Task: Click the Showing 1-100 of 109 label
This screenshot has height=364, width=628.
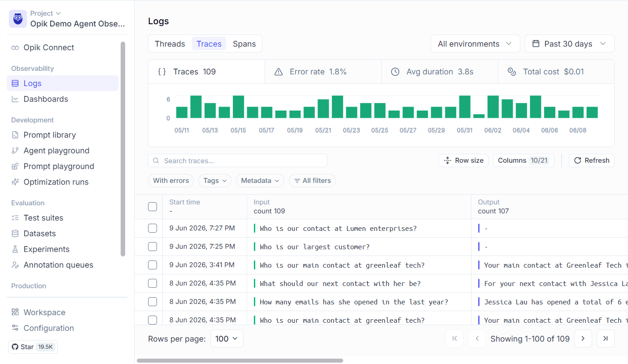Action: 530,339
